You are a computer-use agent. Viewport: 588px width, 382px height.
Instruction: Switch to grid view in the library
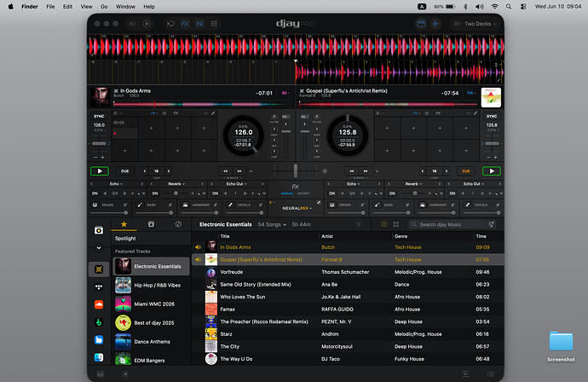coord(395,224)
